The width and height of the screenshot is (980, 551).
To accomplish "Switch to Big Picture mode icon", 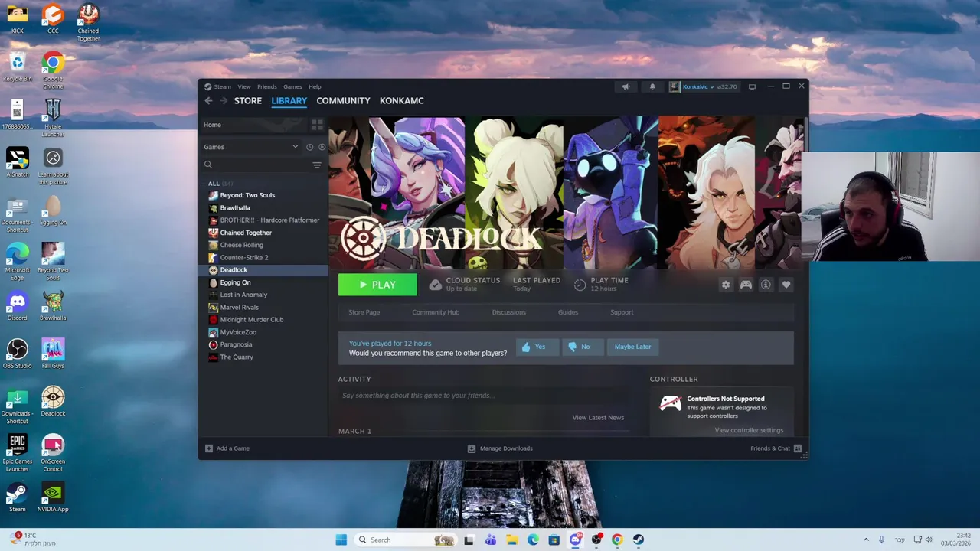I will click(x=752, y=86).
